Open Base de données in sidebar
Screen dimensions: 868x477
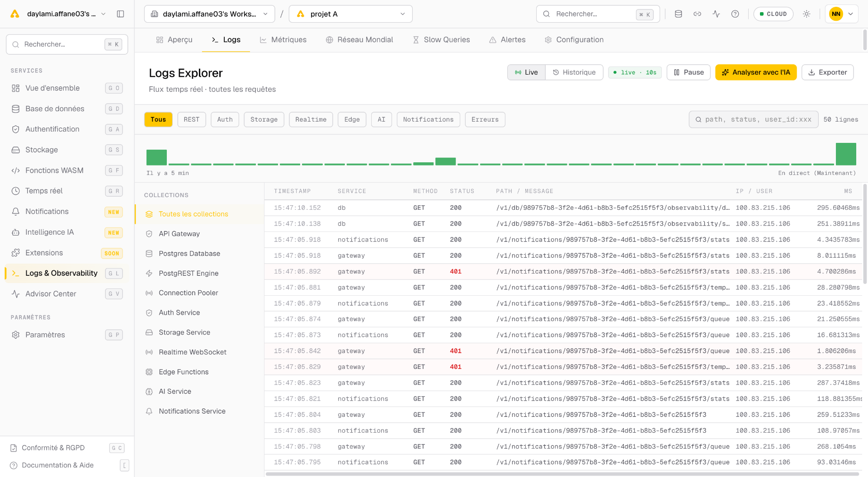[67, 109]
